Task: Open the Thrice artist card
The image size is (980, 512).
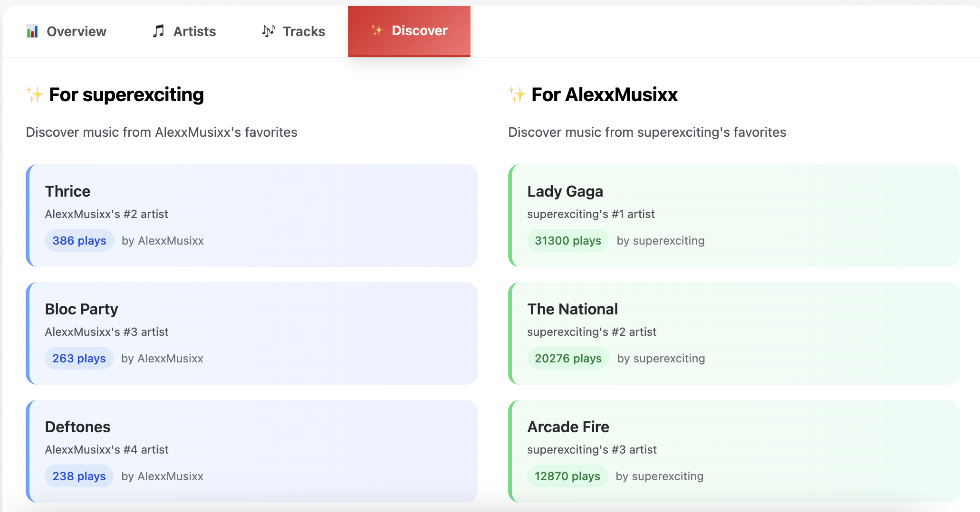Action: (252, 216)
